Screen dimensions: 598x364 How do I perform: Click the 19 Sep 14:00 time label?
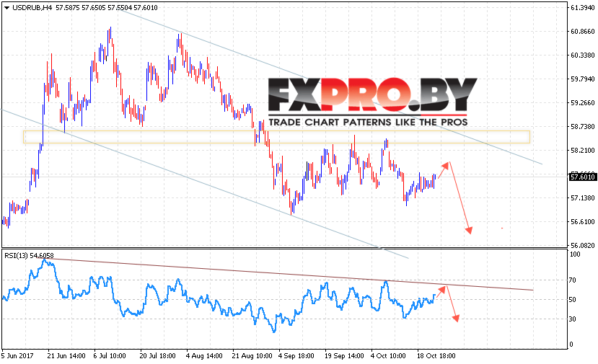(344, 356)
